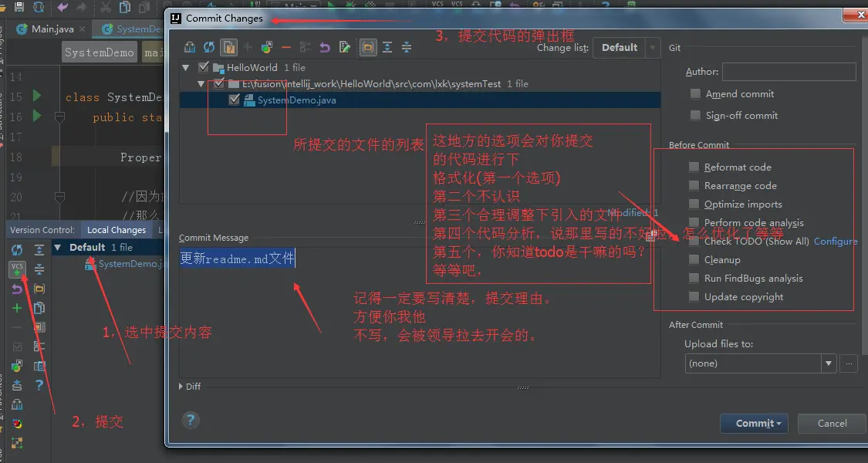Click the Commit button
This screenshot has height=463, width=868.
(753, 424)
